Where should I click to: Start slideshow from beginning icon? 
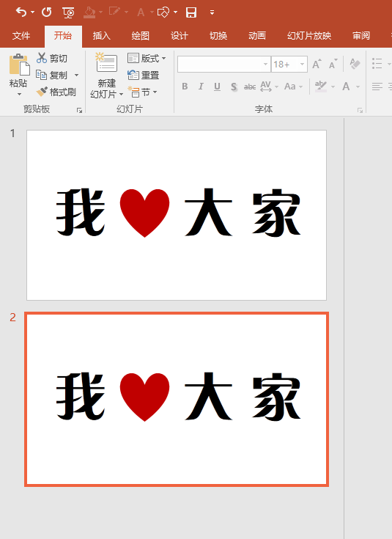(x=68, y=12)
